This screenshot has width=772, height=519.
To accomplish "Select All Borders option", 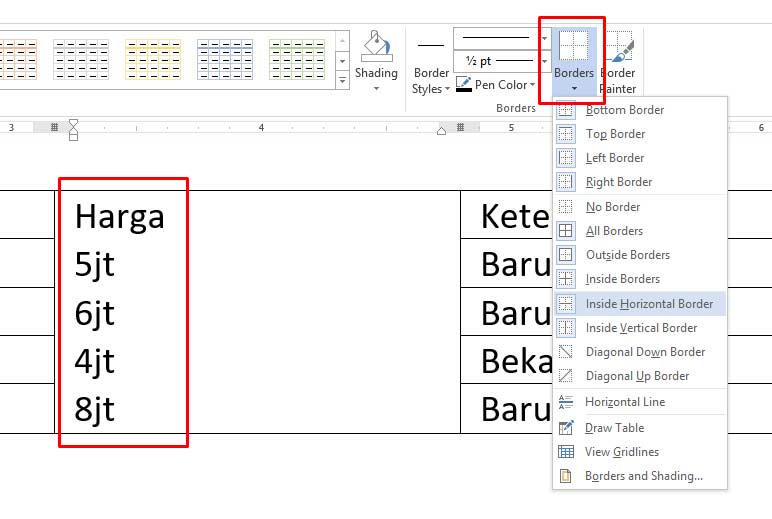I will pyautogui.click(x=640, y=231).
